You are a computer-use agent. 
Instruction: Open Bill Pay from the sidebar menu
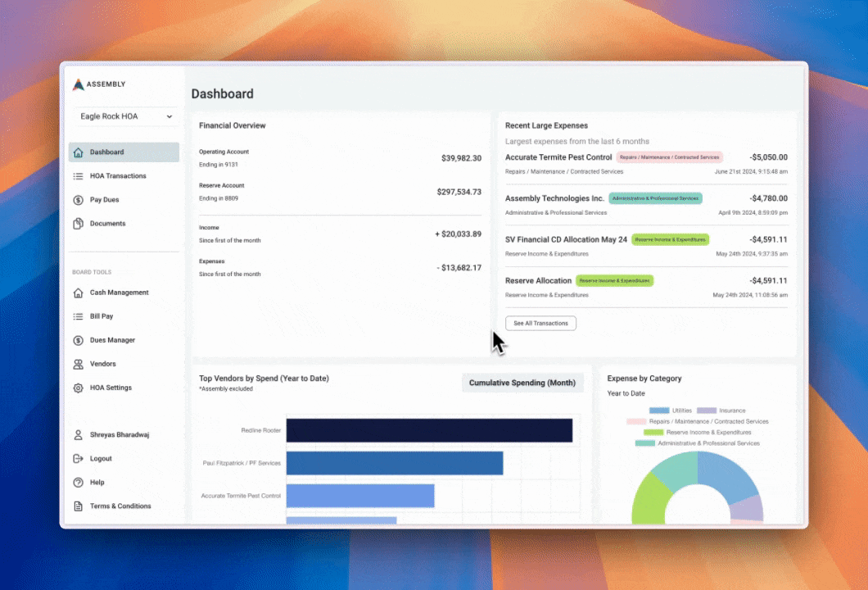(102, 316)
